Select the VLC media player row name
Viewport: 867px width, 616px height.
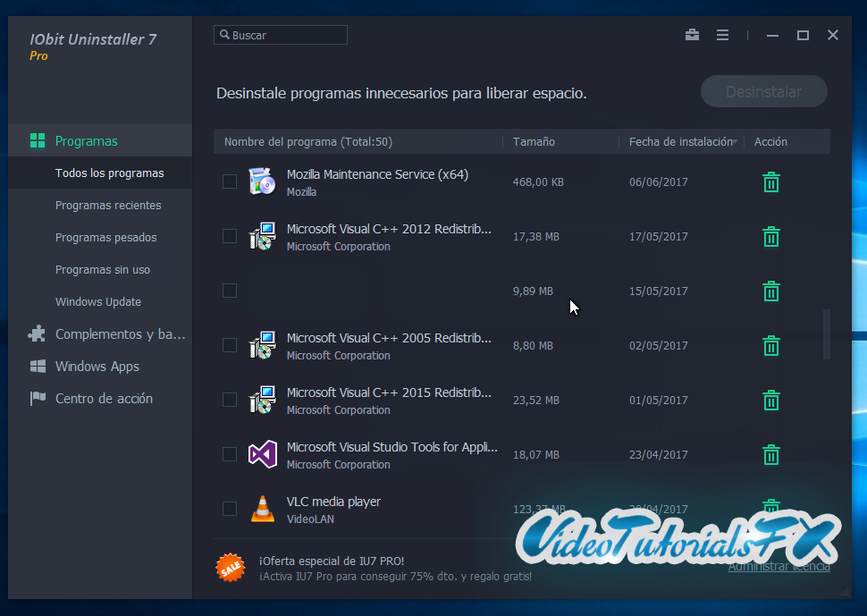click(333, 502)
